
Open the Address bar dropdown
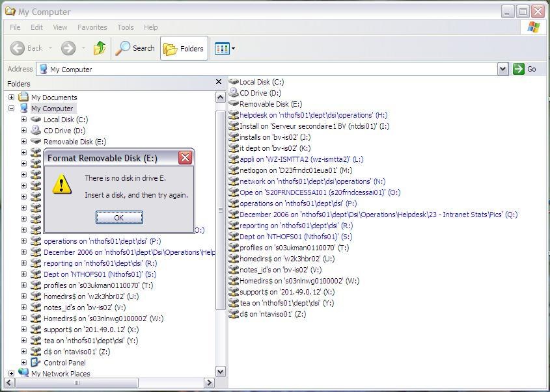click(x=502, y=68)
